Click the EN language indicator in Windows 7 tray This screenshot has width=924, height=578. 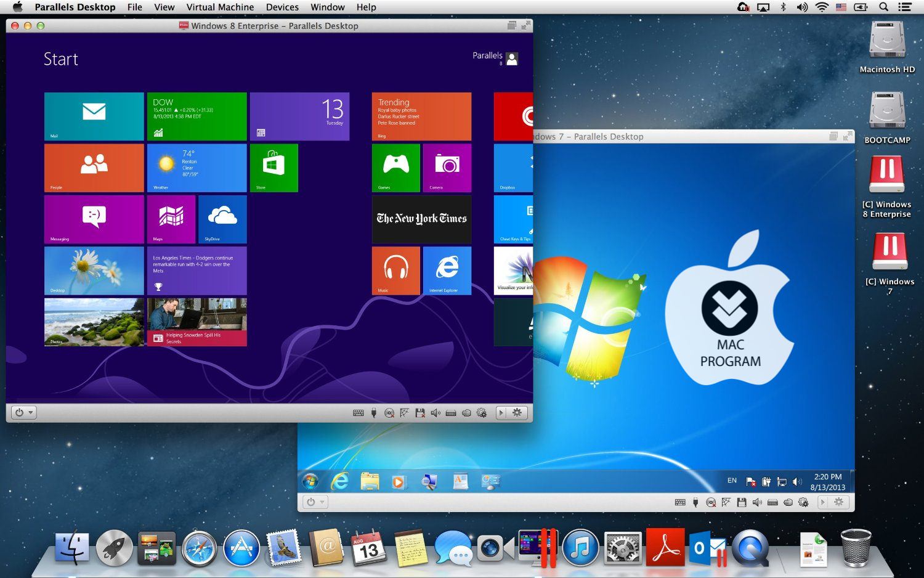pos(732,481)
